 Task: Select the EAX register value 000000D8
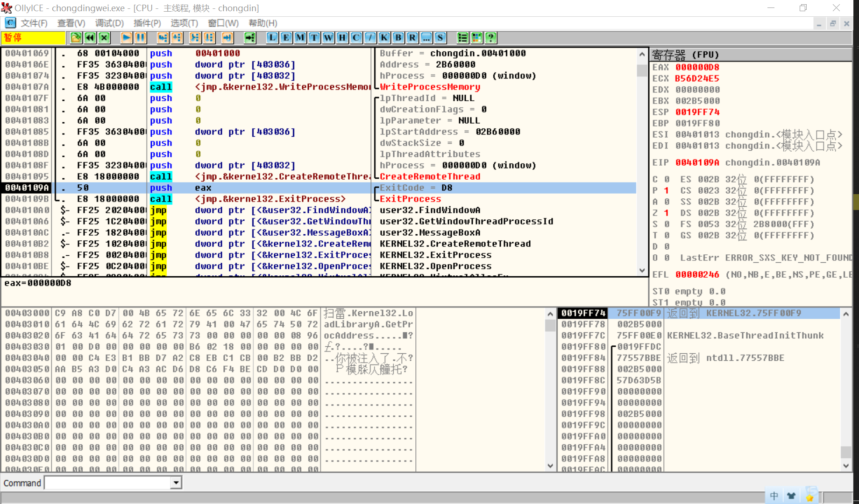pyautogui.click(x=697, y=67)
